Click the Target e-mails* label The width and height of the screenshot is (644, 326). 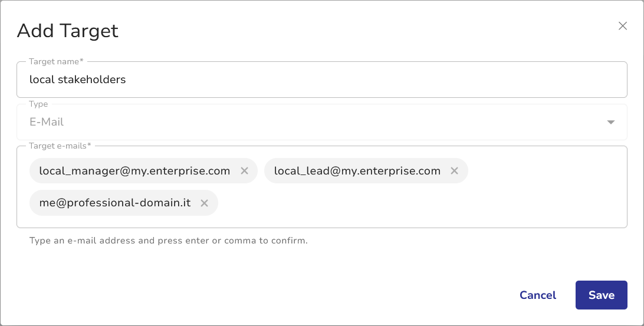click(60, 146)
